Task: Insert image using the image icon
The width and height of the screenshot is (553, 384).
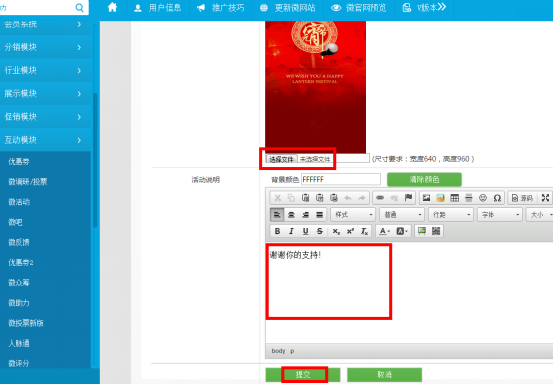Action: (x=426, y=198)
